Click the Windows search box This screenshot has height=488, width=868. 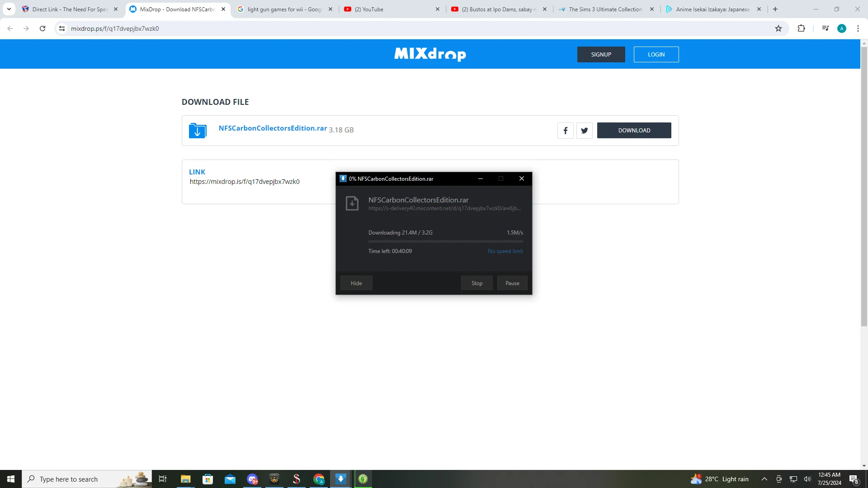[87, 479]
